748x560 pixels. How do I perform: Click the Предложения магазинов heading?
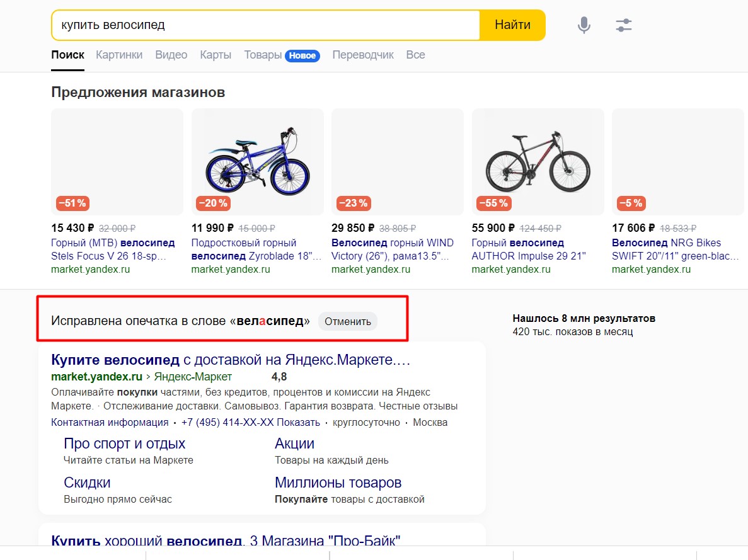pos(138,92)
